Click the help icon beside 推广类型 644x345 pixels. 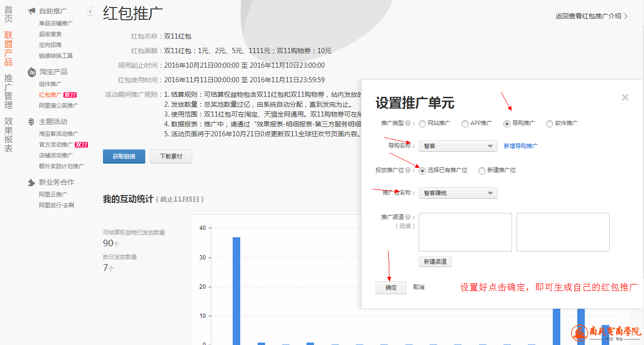pos(408,123)
